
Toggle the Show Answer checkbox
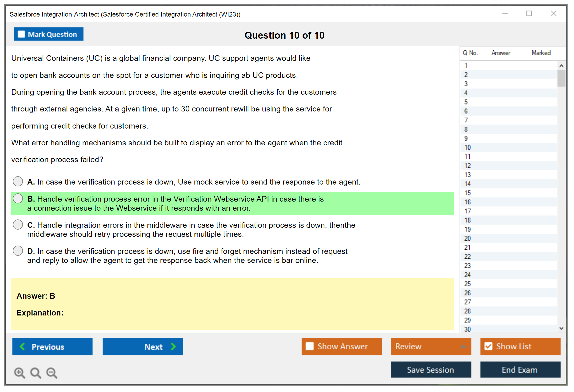(x=310, y=346)
